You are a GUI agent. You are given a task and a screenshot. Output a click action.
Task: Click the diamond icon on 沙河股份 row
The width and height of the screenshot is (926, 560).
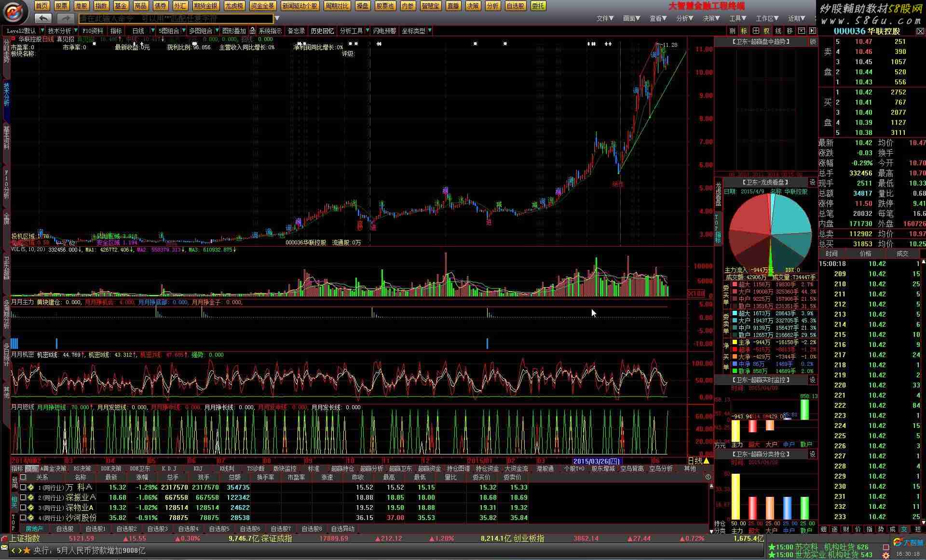(31, 518)
